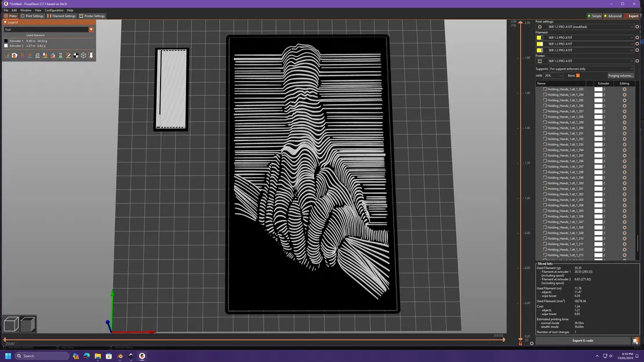Toggle Center of gravity icon in legend

point(76,56)
